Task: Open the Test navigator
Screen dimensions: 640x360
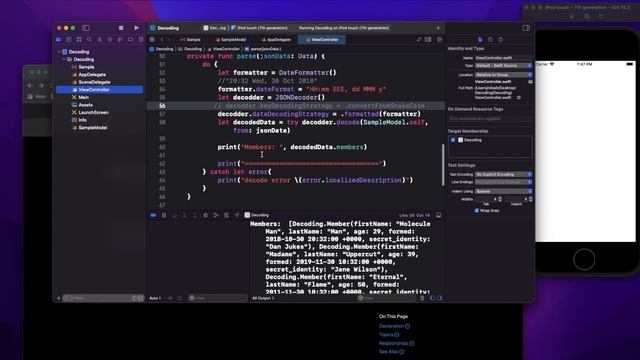Action: (110, 40)
